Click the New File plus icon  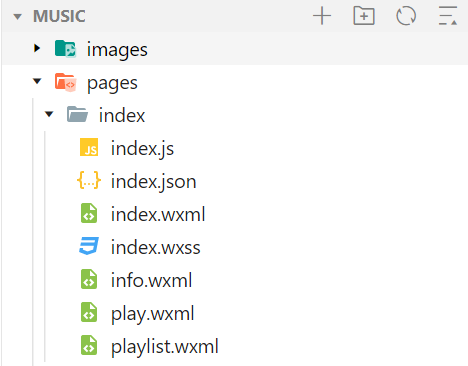(x=322, y=16)
